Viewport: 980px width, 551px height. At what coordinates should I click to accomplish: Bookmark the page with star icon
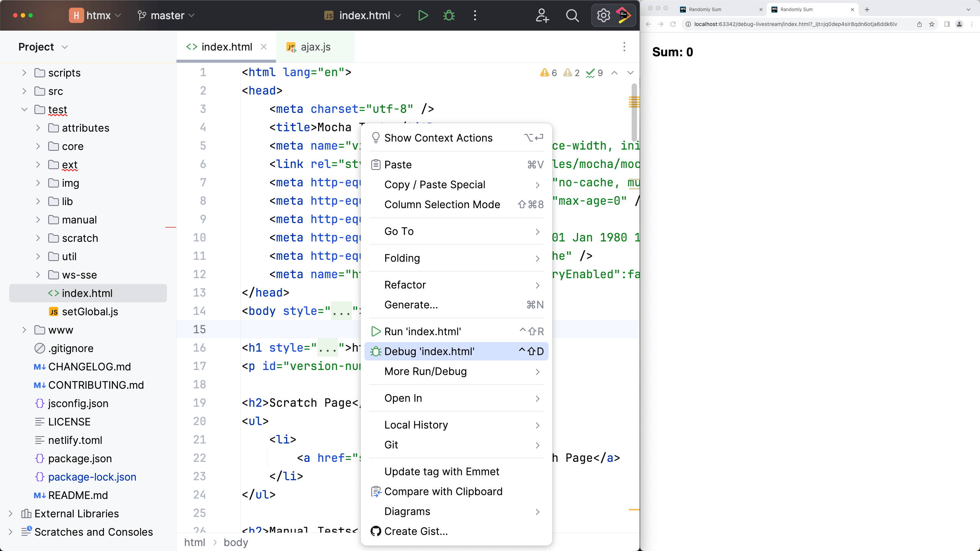pyautogui.click(x=932, y=24)
